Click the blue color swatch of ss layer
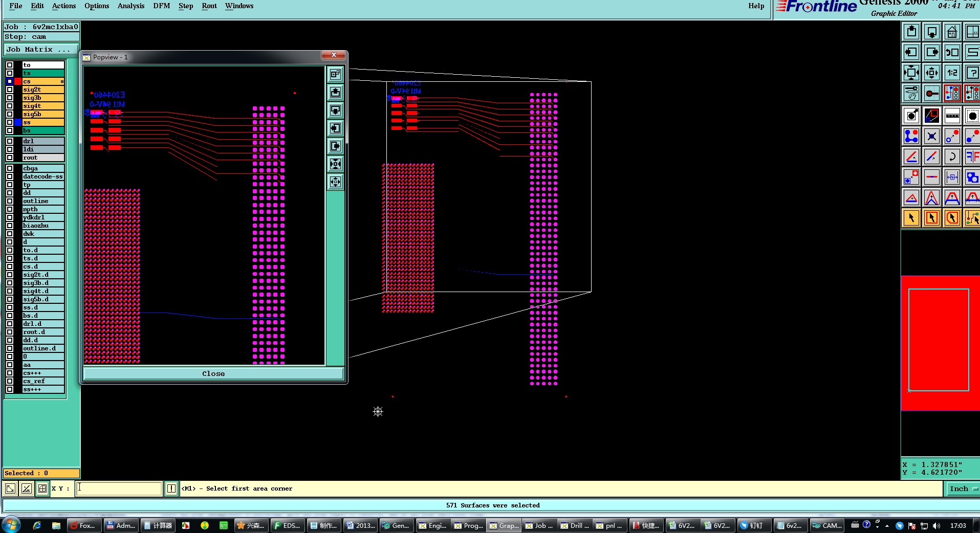Image resolution: width=980 pixels, height=533 pixels. [x=18, y=122]
